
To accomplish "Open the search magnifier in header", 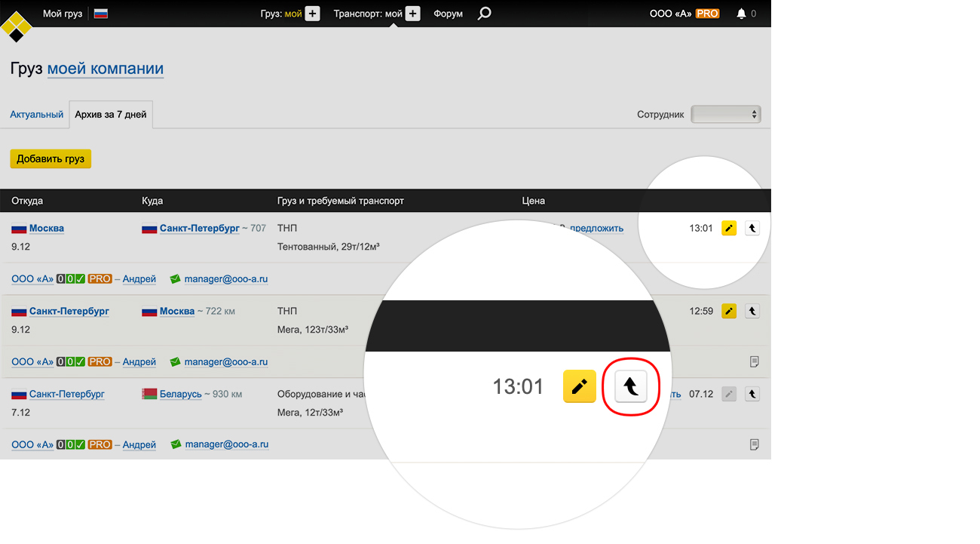I will (x=485, y=14).
